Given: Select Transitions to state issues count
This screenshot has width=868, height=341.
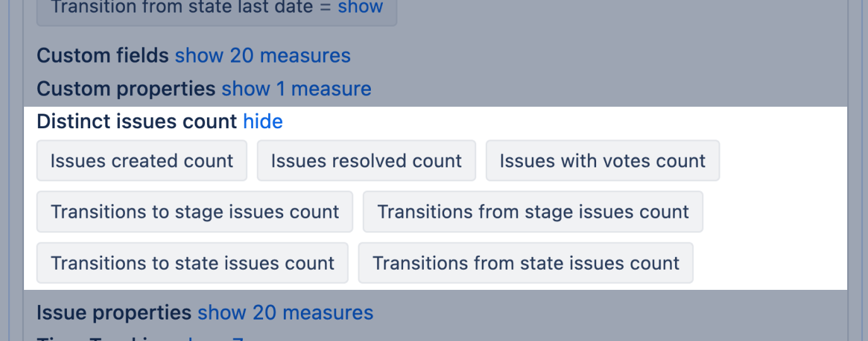Looking at the screenshot, I should (192, 263).
